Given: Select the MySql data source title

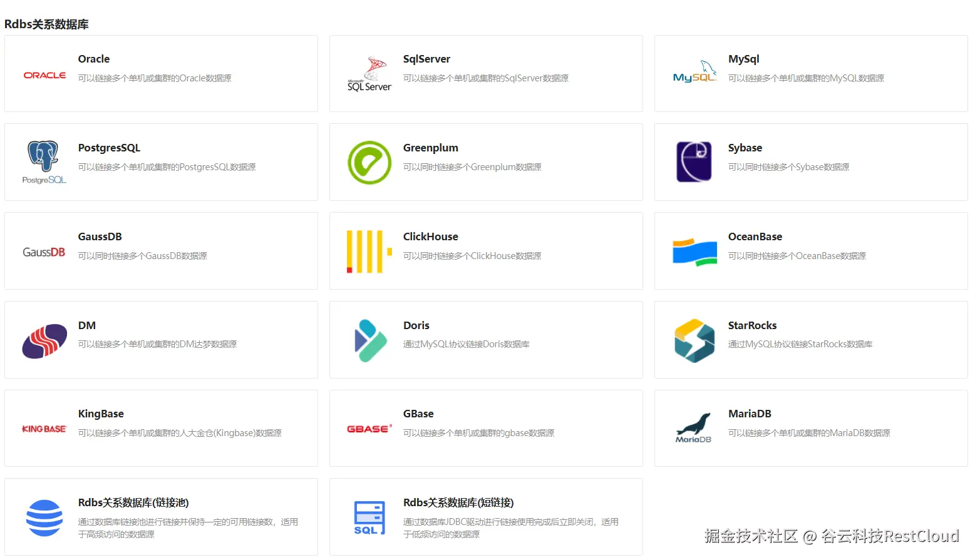Looking at the screenshot, I should point(743,59).
